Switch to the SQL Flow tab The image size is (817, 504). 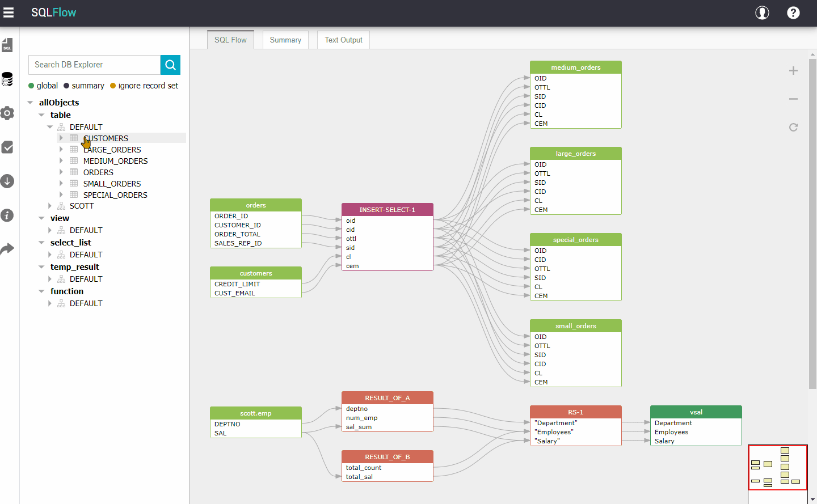(230, 40)
